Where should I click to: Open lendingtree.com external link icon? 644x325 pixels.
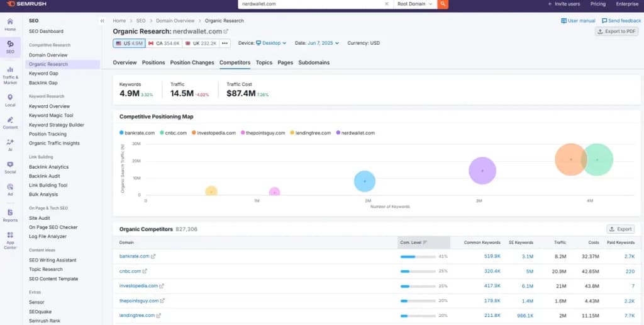pyautogui.click(x=158, y=316)
